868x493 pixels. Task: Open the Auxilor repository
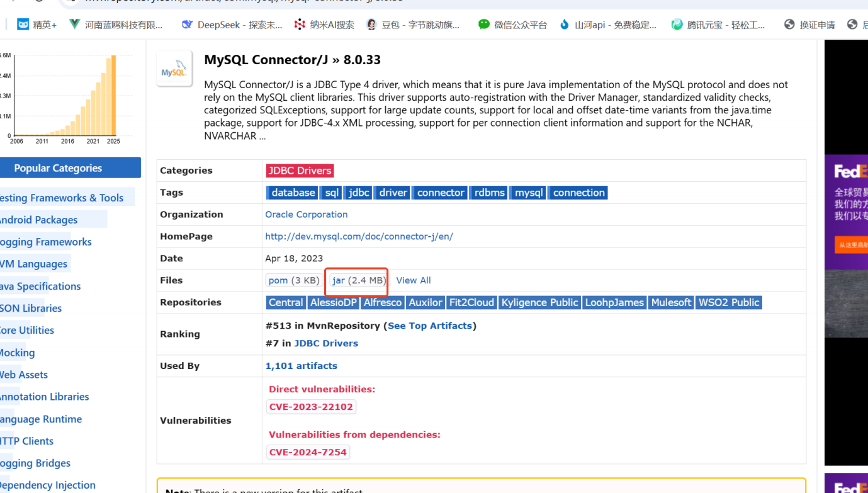point(426,303)
